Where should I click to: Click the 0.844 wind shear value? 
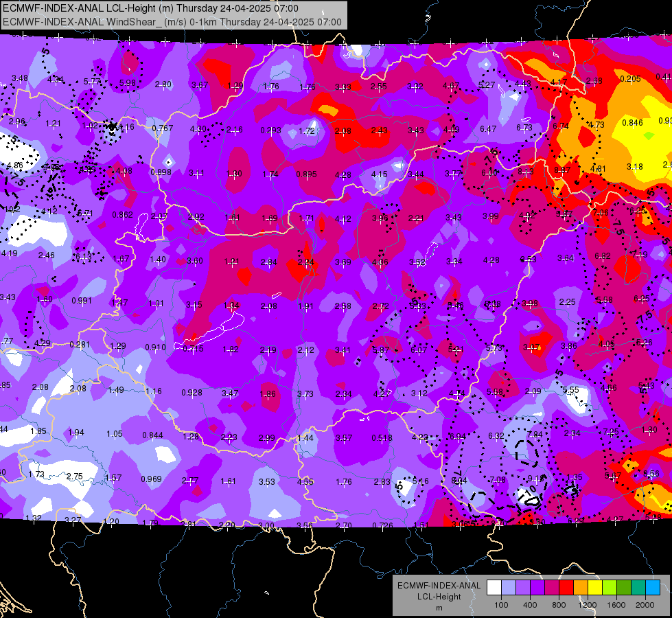pyautogui.click(x=152, y=435)
